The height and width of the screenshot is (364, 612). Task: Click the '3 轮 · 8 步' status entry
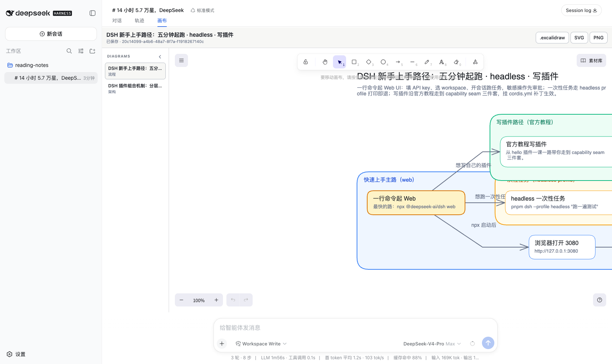241,358
